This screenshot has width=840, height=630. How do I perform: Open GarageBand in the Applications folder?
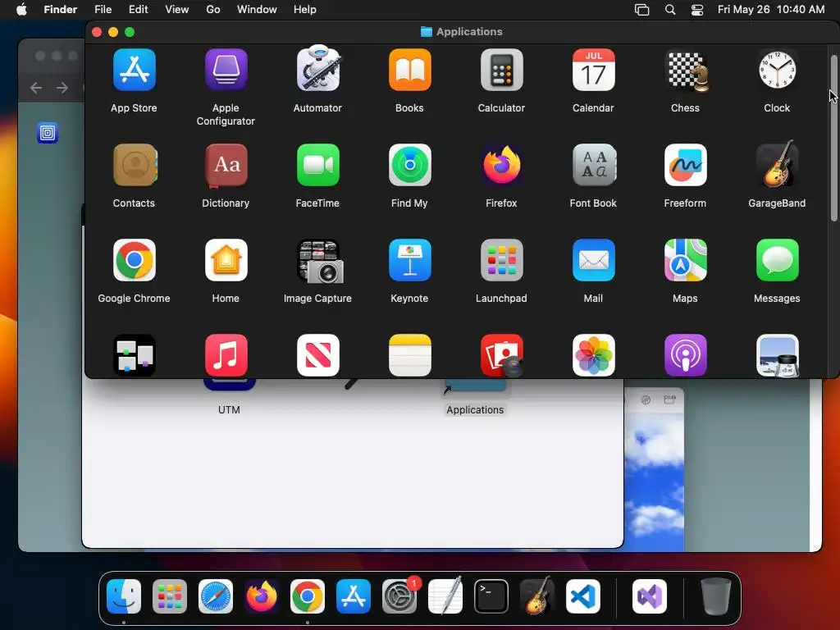(x=778, y=164)
